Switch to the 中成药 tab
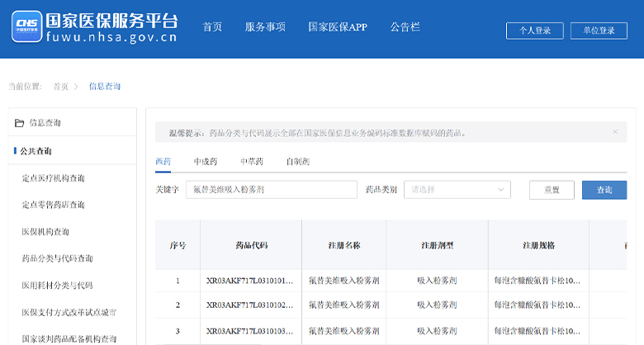 pyautogui.click(x=206, y=162)
